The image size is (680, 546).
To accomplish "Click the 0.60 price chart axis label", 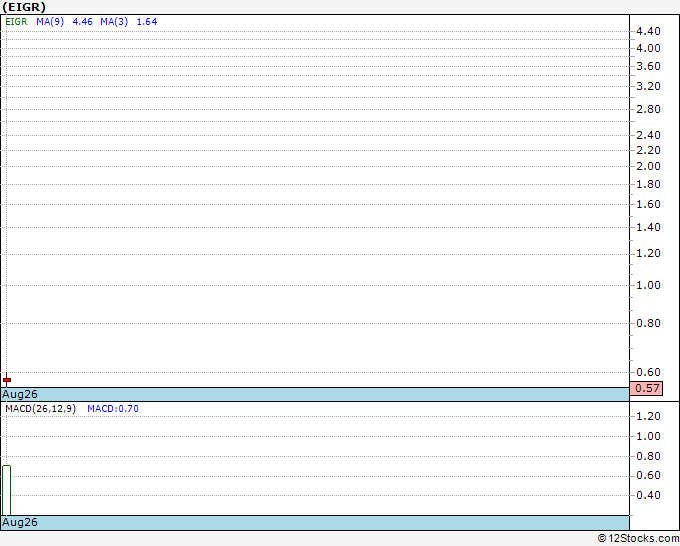I will click(x=648, y=372).
